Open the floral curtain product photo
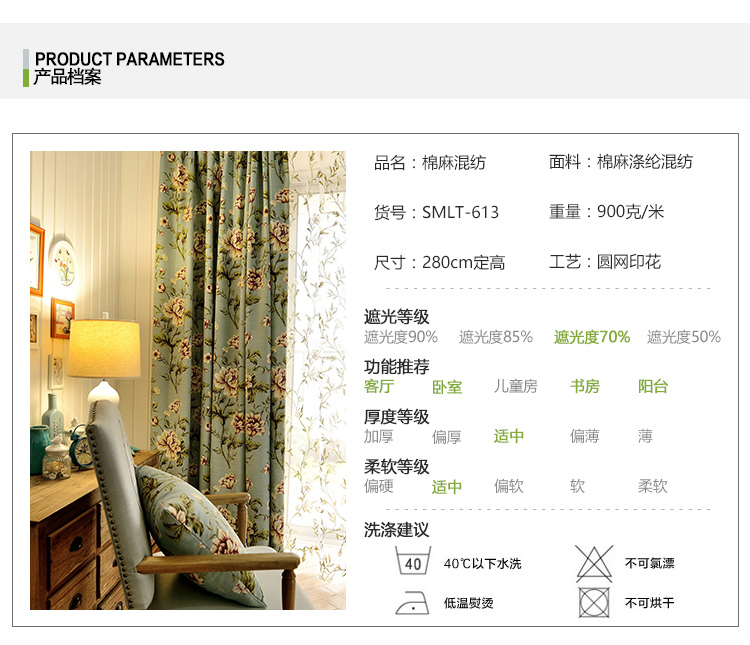 click(x=188, y=380)
